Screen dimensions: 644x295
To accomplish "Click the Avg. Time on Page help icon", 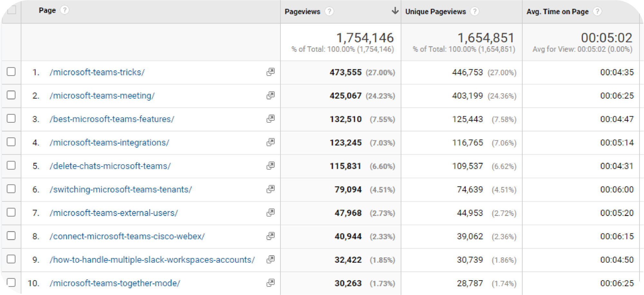I will click(x=598, y=11).
